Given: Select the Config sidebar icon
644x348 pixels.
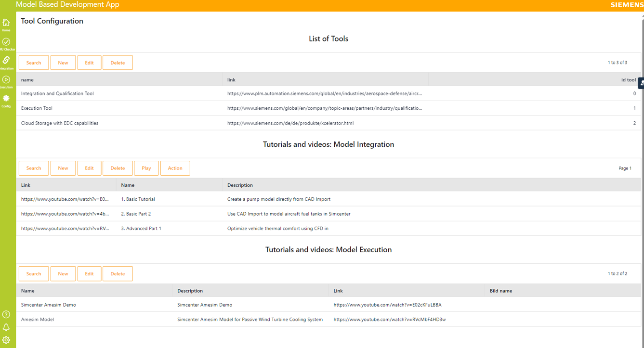Looking at the screenshot, I should click(x=6, y=100).
